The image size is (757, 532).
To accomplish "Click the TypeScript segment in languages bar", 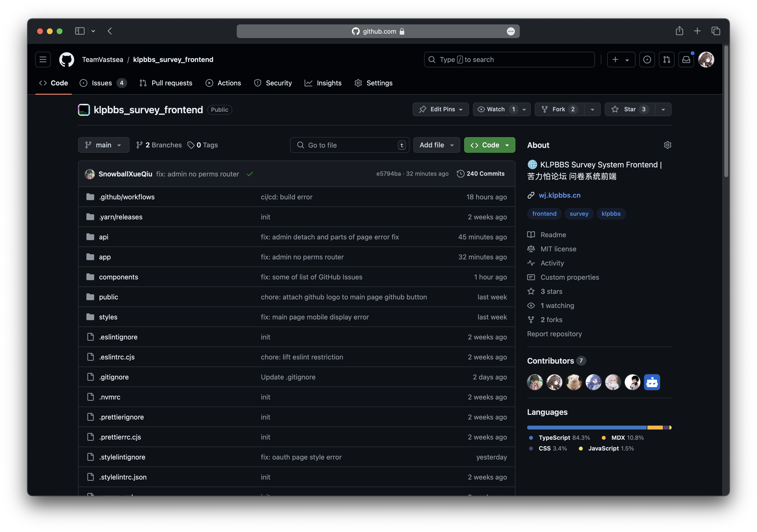I will 587,428.
